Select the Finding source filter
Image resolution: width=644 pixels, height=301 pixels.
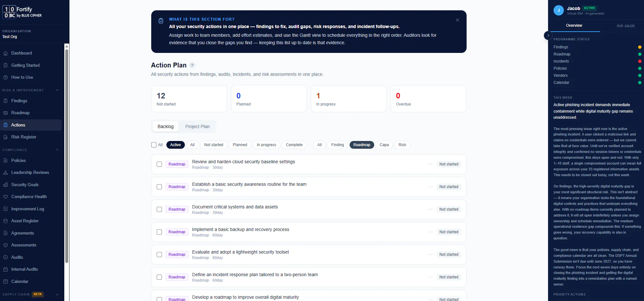pos(338,145)
